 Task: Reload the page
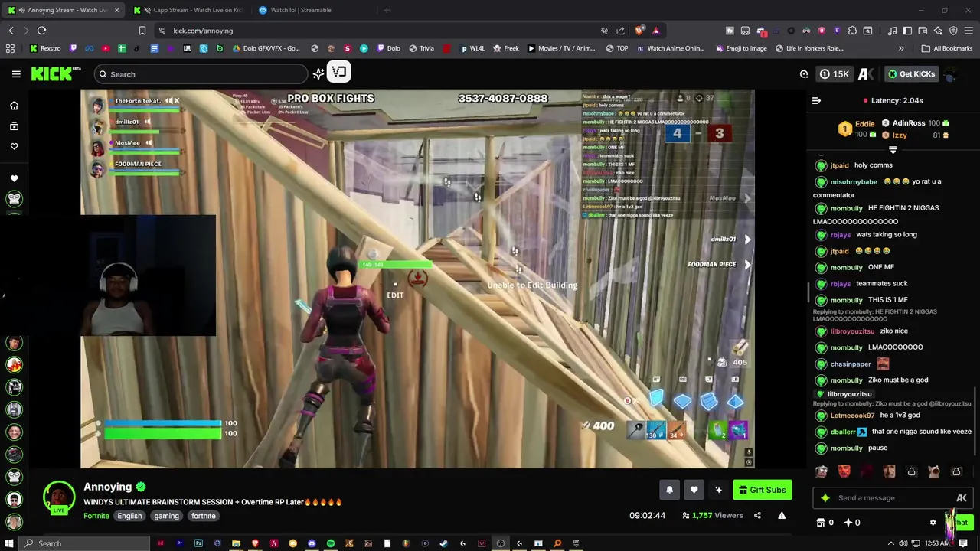(41, 31)
